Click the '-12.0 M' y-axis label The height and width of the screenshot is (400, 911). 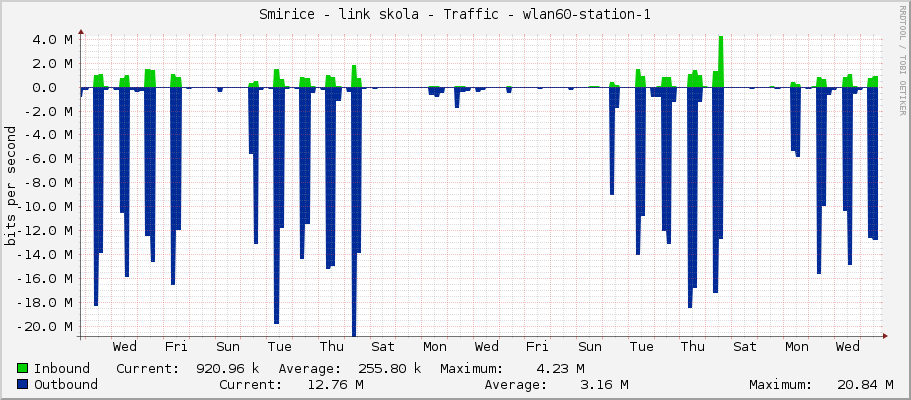coord(44,231)
